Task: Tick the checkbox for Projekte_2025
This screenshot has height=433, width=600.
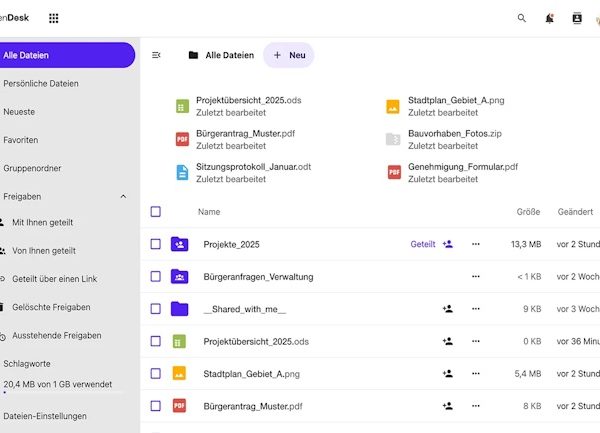Action: point(155,244)
